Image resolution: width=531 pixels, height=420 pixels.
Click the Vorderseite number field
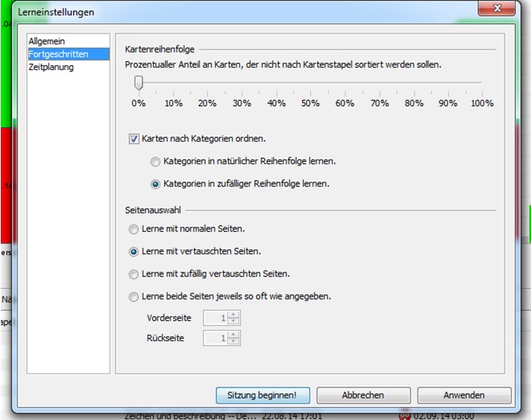216,318
